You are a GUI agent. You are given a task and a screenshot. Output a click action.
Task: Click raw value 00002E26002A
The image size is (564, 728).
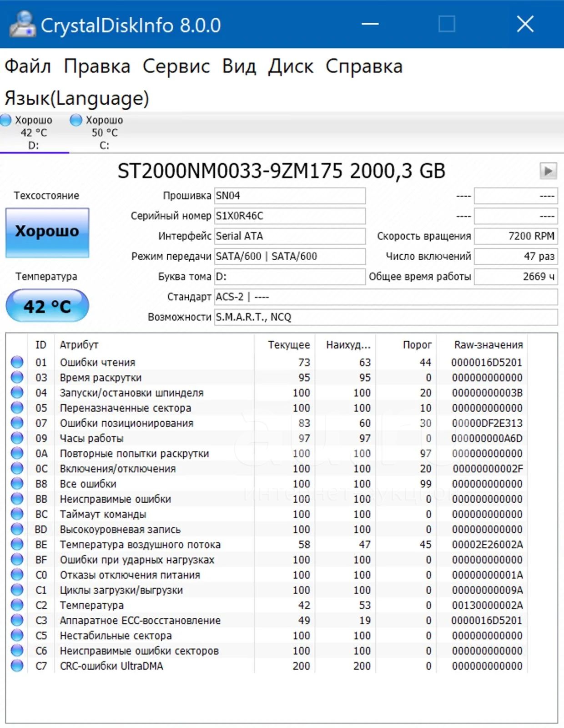pyautogui.click(x=487, y=545)
